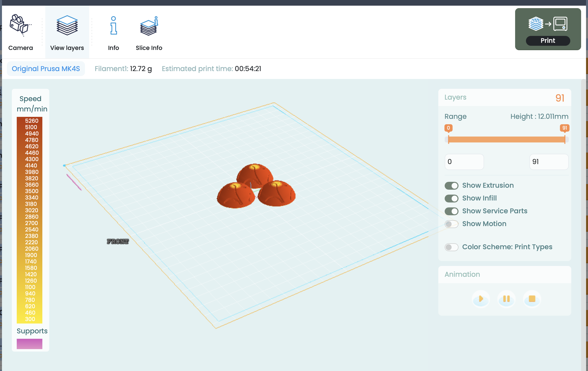This screenshot has height=371, width=588.
Task: Click the pink Supports color swatch
Action: coord(30,344)
